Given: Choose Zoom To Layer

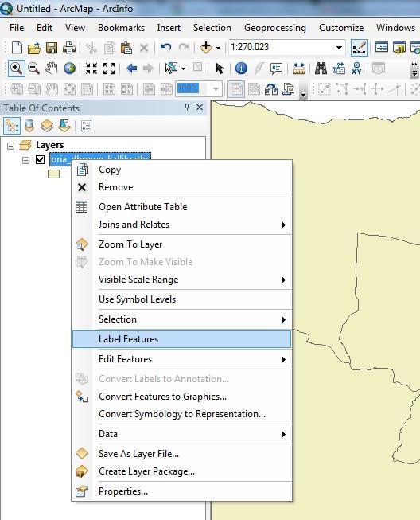Looking at the screenshot, I should coord(182,244).
